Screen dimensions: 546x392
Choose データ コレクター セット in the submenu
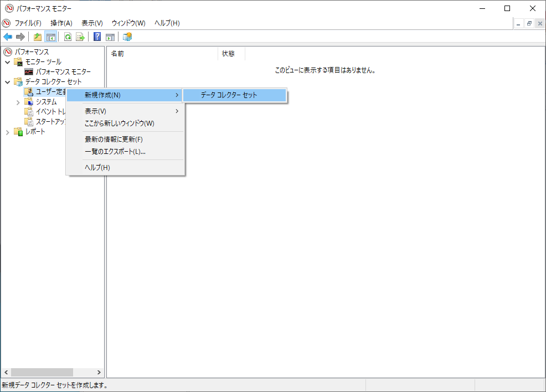coord(235,95)
